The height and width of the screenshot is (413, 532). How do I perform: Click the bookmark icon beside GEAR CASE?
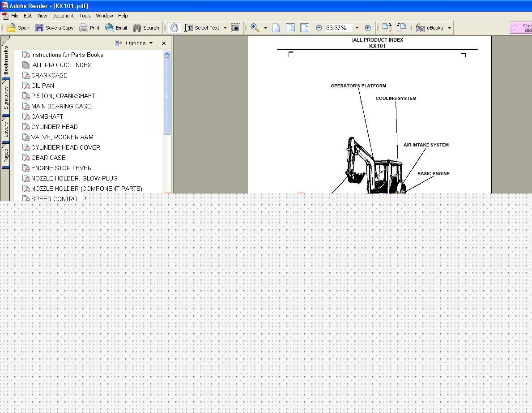[26, 158]
